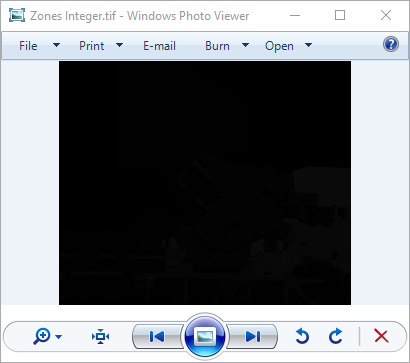
Task: Click the Photo Viewer title bar icon
Action: [17, 15]
